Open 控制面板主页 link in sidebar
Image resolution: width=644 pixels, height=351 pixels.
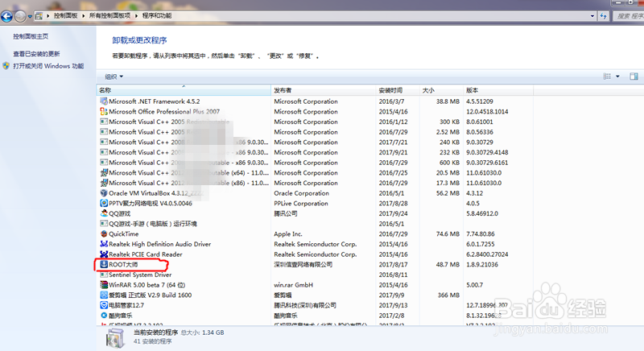(31, 36)
